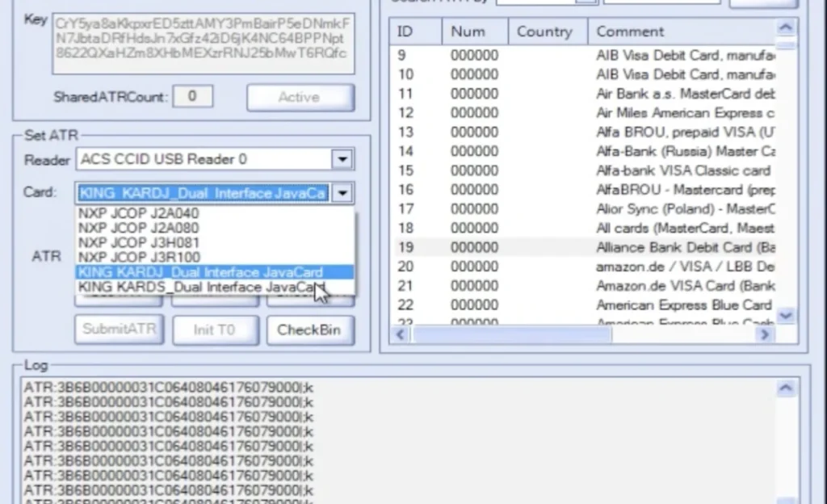Click the Log panel scroll up arrow

(x=786, y=388)
